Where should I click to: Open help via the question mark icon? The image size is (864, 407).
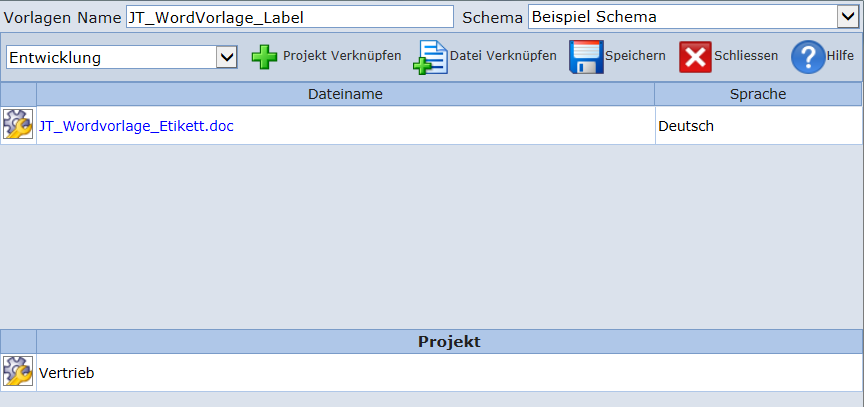[808, 57]
